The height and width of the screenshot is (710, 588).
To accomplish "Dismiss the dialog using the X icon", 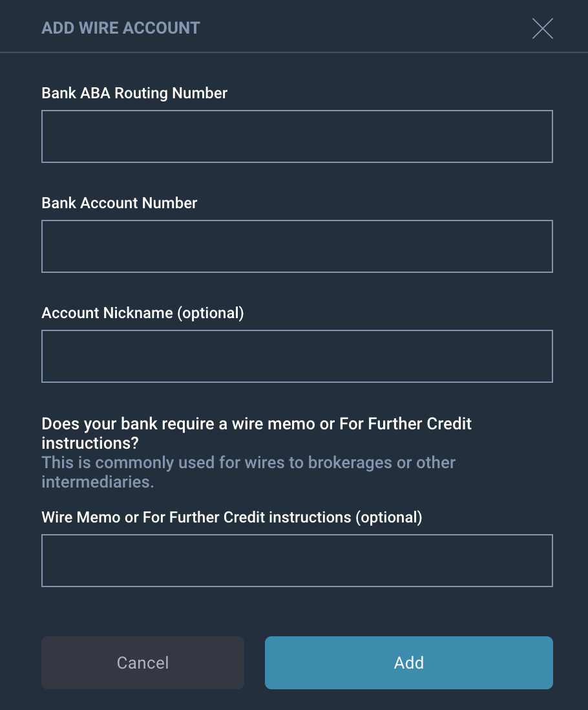I will click(542, 28).
